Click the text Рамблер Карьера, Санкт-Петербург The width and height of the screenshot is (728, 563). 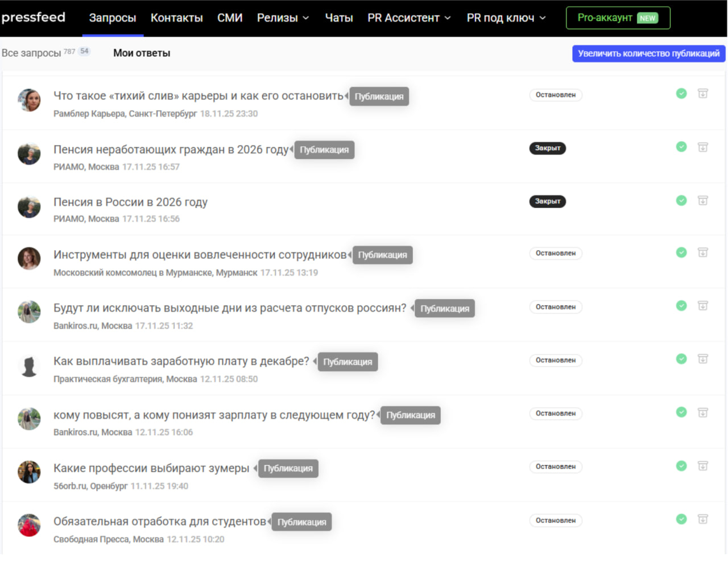coord(125,114)
